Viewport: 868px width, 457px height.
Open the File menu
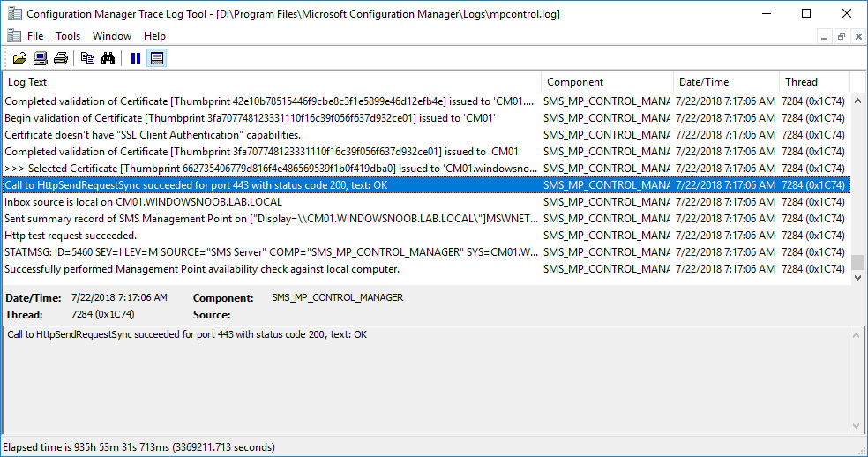[35, 36]
